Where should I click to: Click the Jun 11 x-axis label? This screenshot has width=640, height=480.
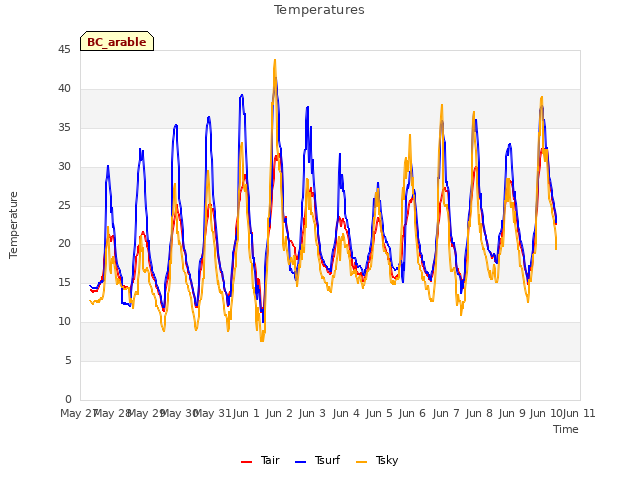click(579, 413)
